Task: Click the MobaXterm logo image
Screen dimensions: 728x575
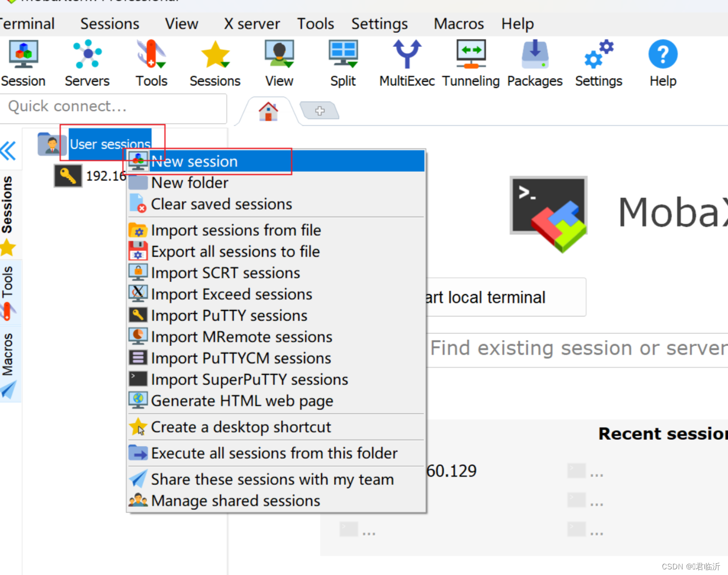Action: 549,214
